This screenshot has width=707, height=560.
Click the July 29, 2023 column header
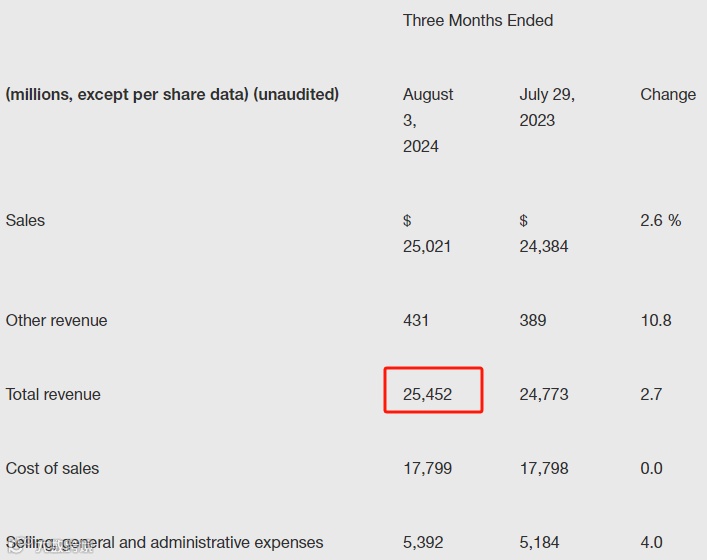pos(547,107)
